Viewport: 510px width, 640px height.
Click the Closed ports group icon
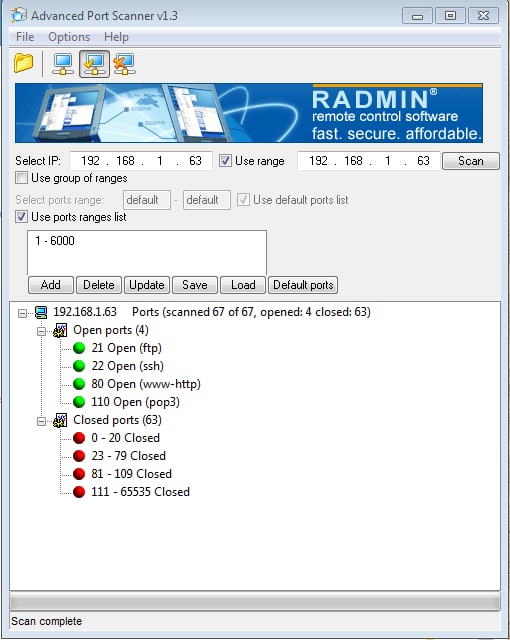(60, 420)
